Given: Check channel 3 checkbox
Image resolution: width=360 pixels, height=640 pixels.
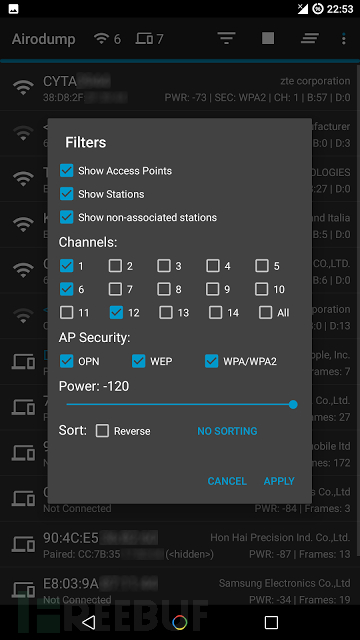Looking at the screenshot, I should pos(164,266).
